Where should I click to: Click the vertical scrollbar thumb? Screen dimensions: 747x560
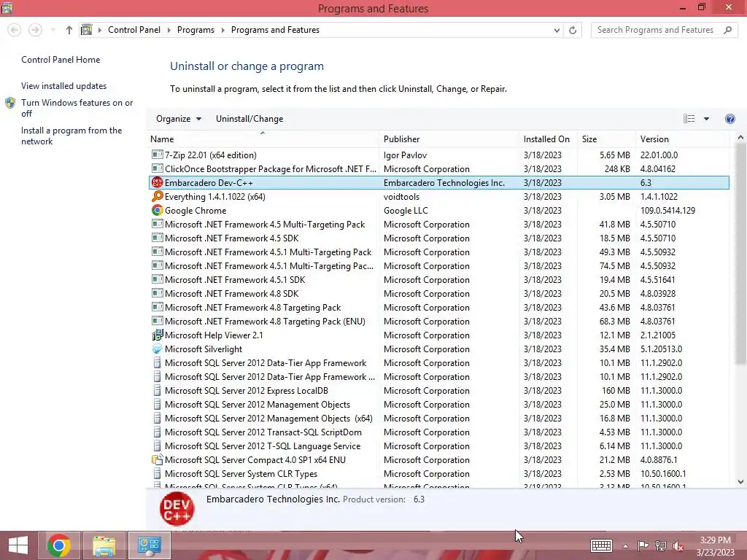coord(740,253)
